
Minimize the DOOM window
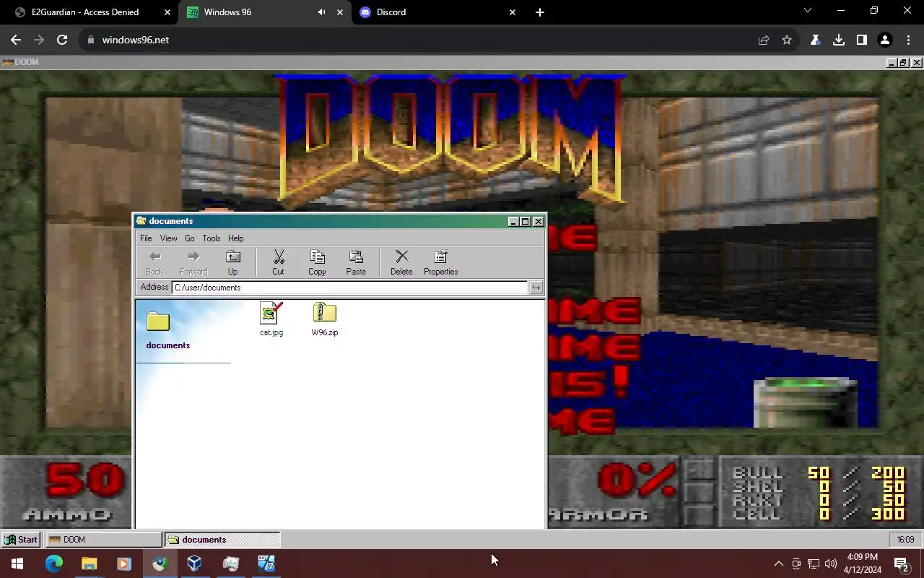[x=892, y=63]
